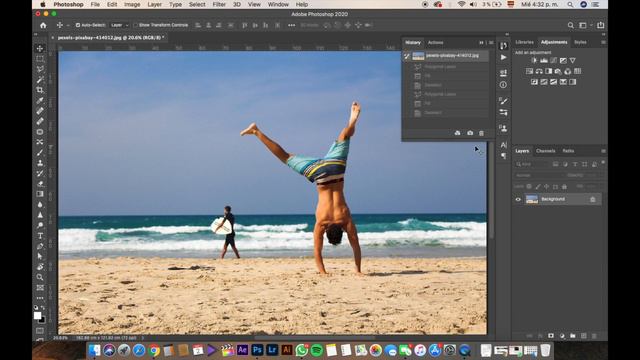Add a Vibrance adjustment
Screen dimensions: 640x360
[x=573, y=60]
